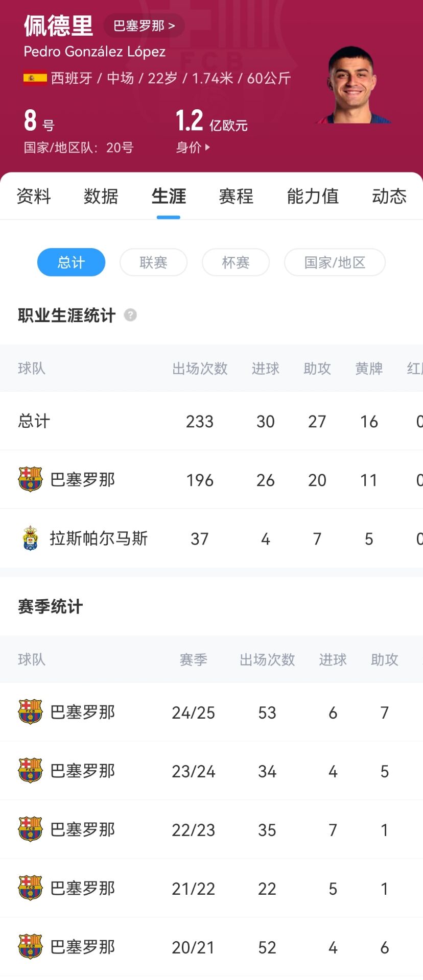The image size is (423, 980).
Task: Open 拉斯帕尔马斯 team name link
Action: click(99, 538)
